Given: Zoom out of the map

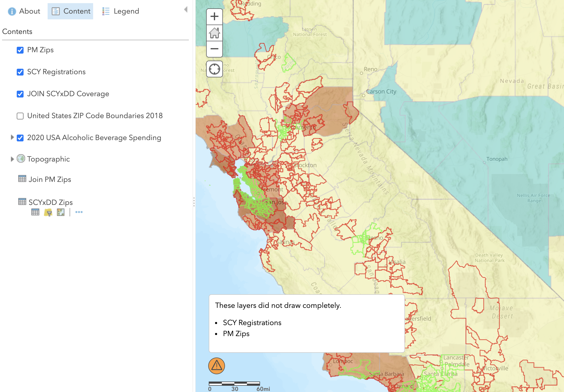Looking at the screenshot, I should [214, 49].
